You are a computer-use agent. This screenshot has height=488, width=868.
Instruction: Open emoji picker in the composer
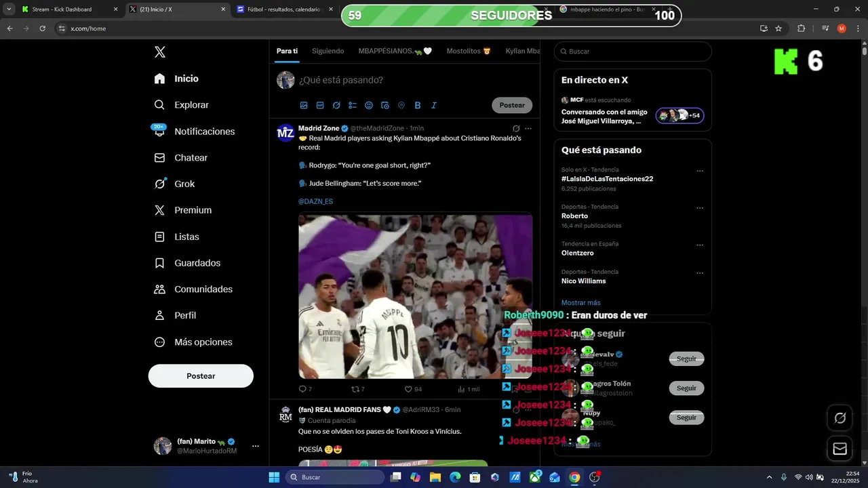tap(369, 105)
